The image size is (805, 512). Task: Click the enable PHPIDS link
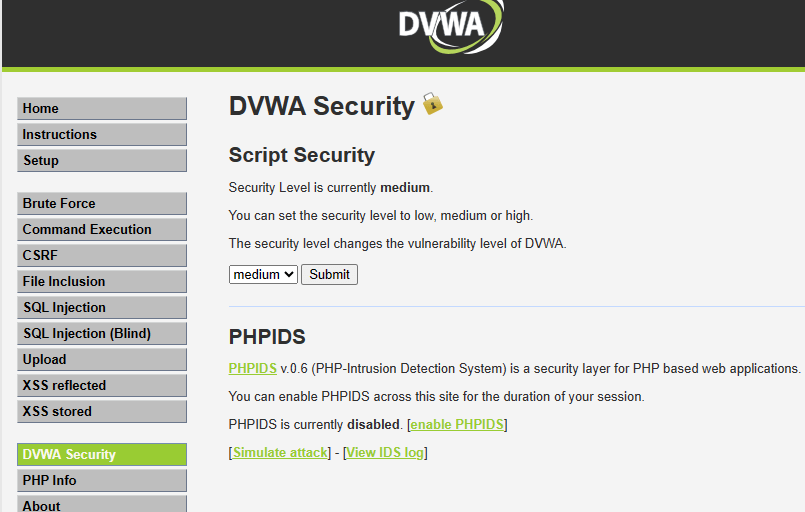(457, 424)
